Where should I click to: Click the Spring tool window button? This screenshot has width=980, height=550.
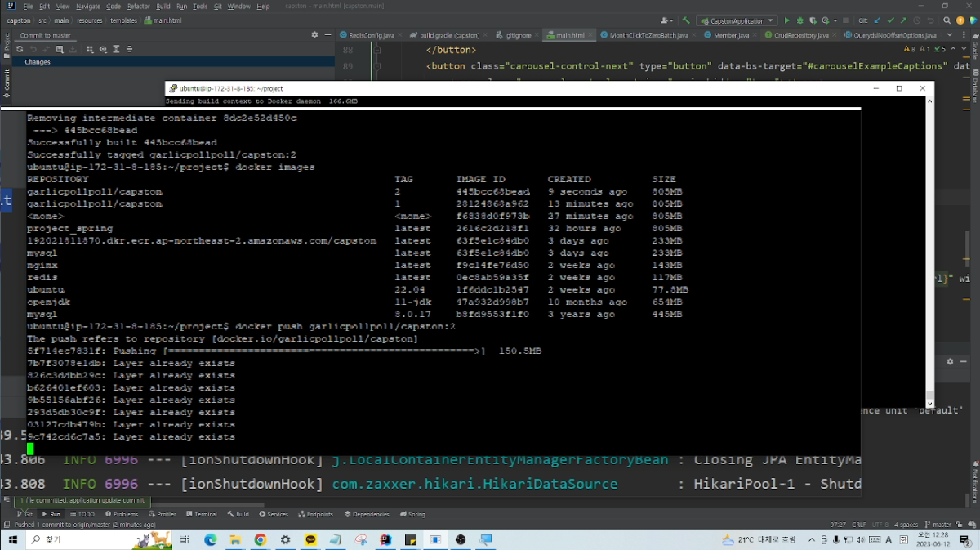tap(412, 514)
